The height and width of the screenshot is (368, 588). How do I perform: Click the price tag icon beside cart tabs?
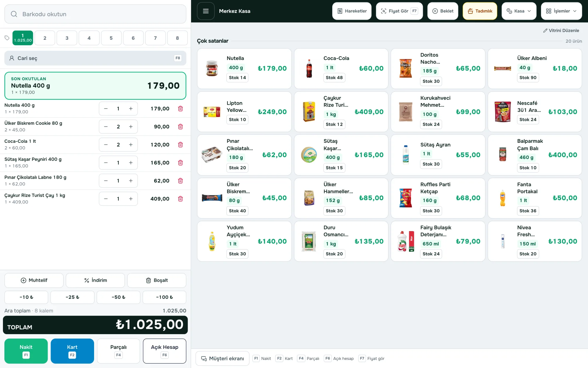[7, 38]
